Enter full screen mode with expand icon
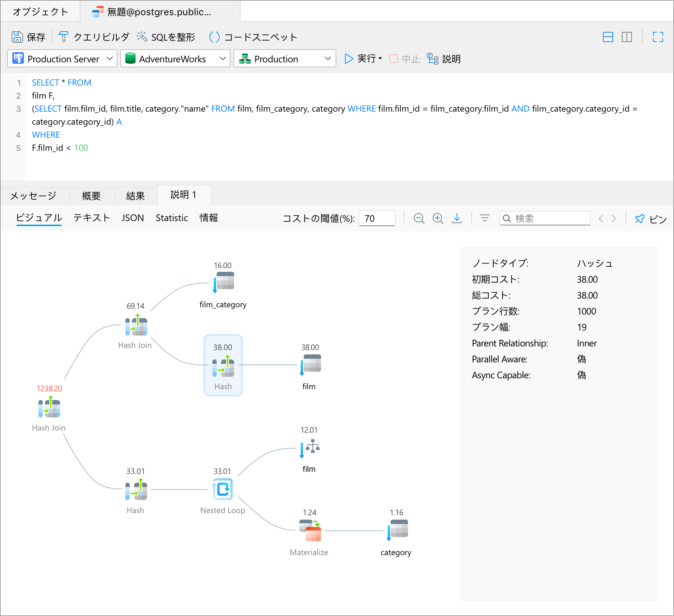This screenshot has width=674, height=616. (658, 37)
